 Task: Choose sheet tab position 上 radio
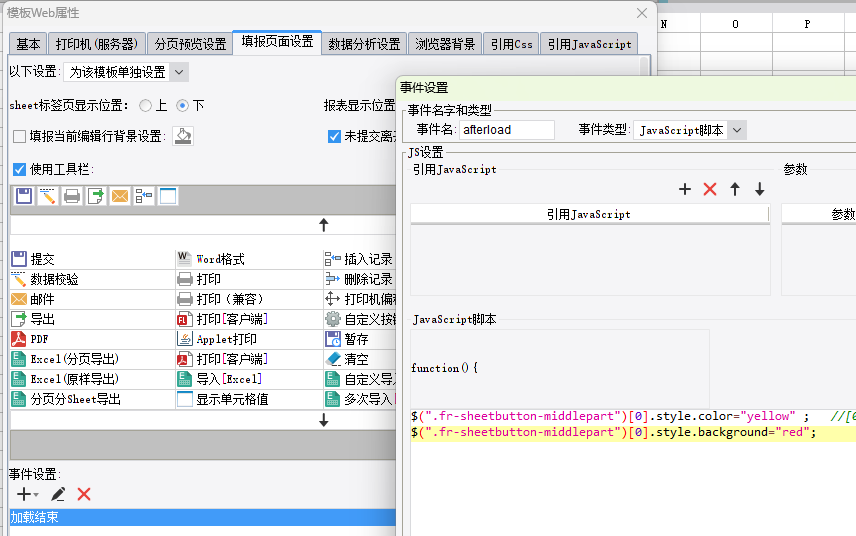[145, 105]
